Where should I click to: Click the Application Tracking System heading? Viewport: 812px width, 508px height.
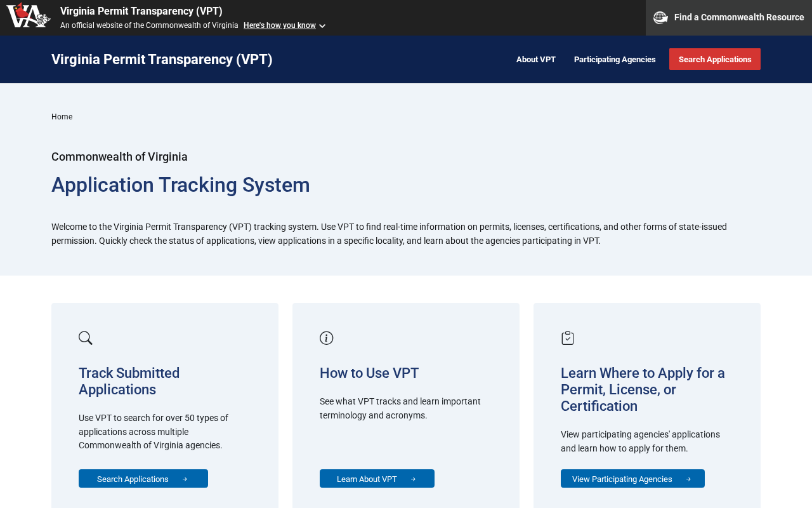coord(181,185)
